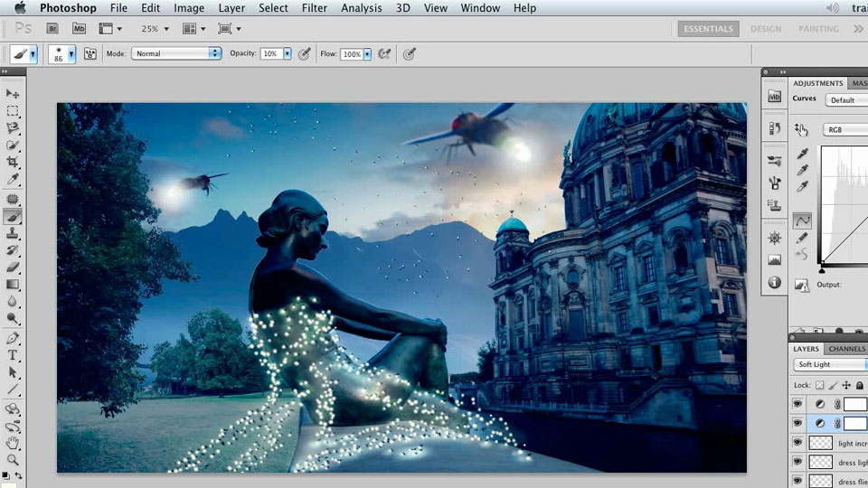Screen dimensions: 868x488
Task: Hide the 'dress ligh' layer
Action: tap(797, 462)
